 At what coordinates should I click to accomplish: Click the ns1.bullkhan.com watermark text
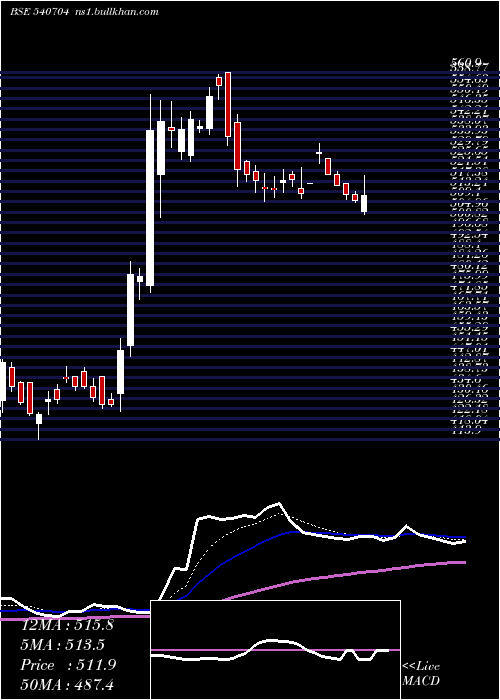(x=116, y=12)
